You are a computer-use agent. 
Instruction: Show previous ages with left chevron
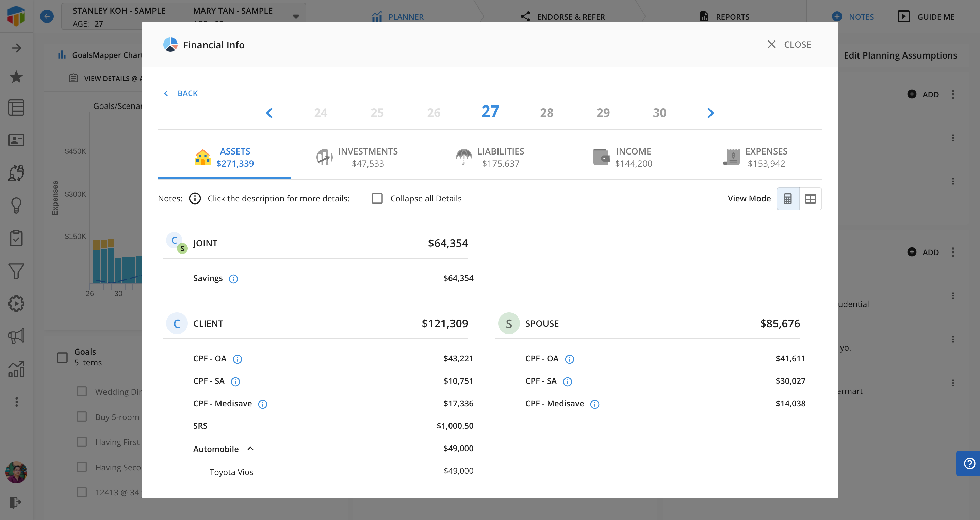click(269, 113)
